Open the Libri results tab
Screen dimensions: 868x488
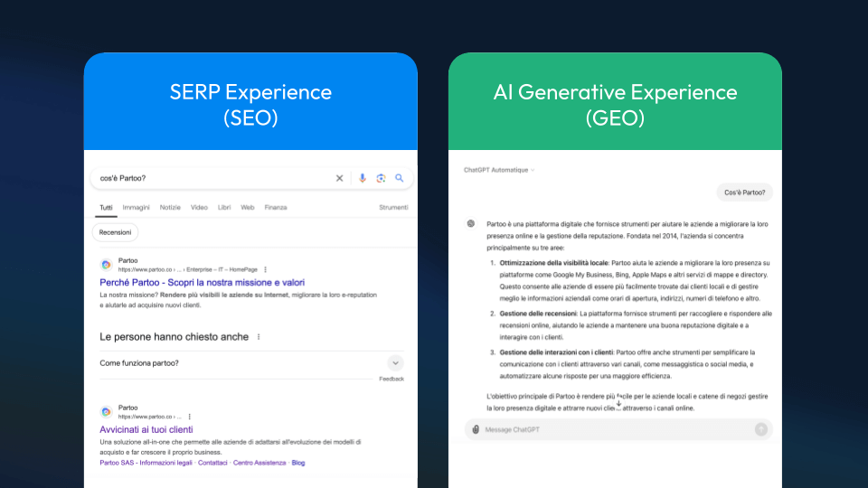tap(224, 208)
